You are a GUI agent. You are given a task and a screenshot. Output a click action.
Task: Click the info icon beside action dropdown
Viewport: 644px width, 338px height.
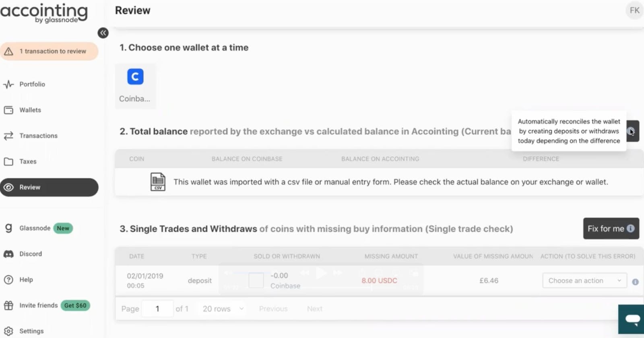[x=635, y=282]
